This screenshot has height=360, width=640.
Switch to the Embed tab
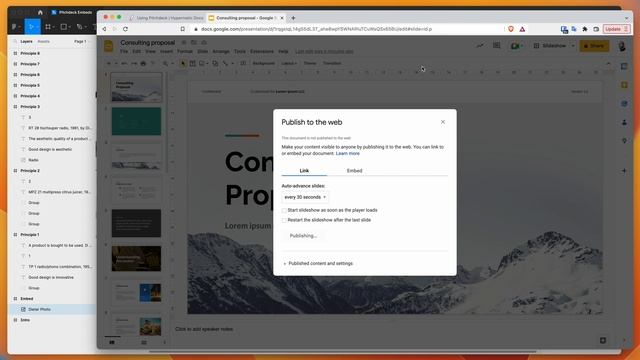click(x=354, y=171)
